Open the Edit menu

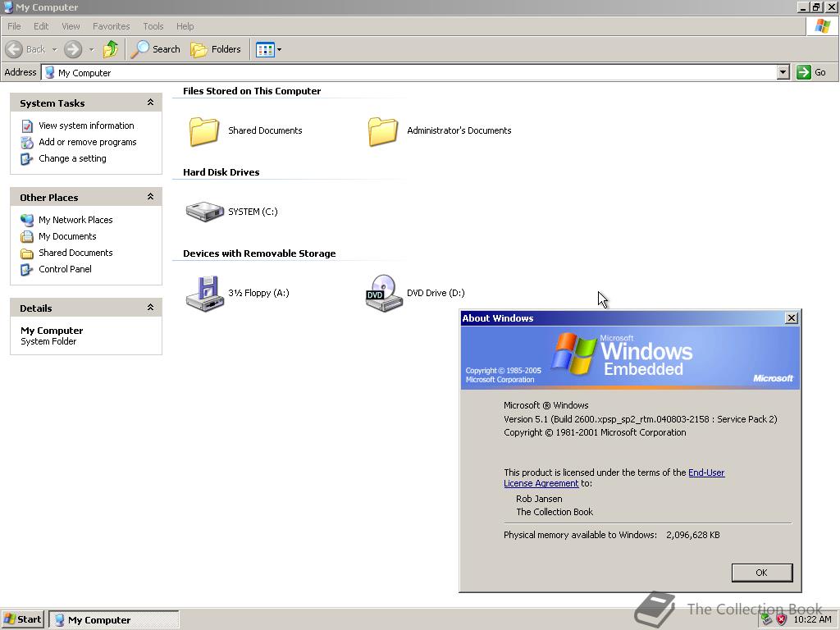(x=41, y=26)
